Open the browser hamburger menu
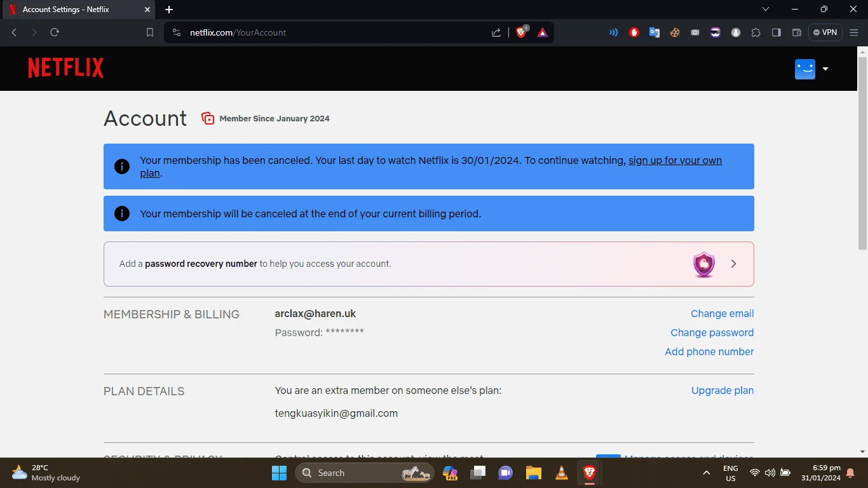Screen dimensions: 868x488 [854, 32]
